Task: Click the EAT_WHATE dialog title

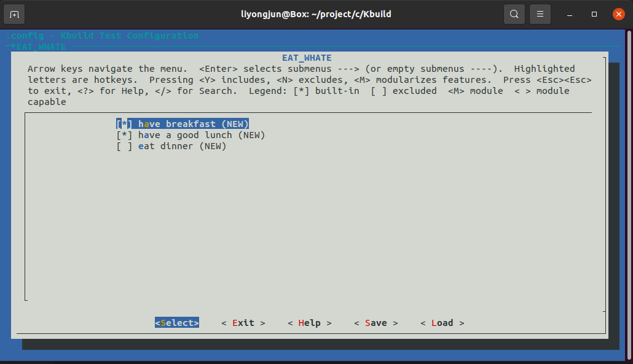Action: click(x=306, y=57)
